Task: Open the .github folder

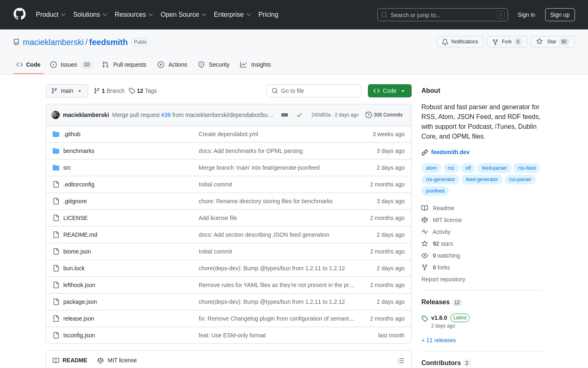Action: (72, 134)
